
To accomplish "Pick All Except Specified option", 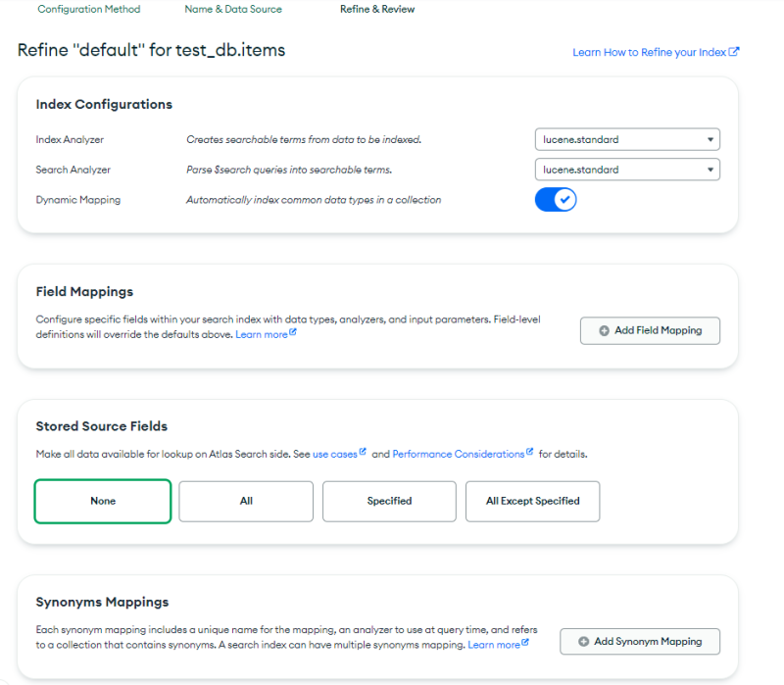I will [x=532, y=501].
